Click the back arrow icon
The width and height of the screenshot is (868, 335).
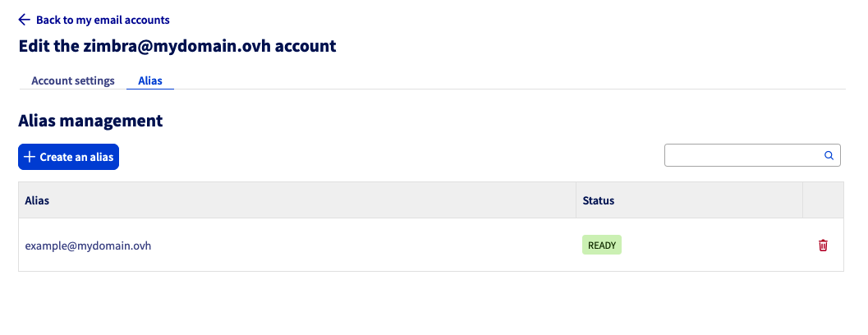coord(24,20)
